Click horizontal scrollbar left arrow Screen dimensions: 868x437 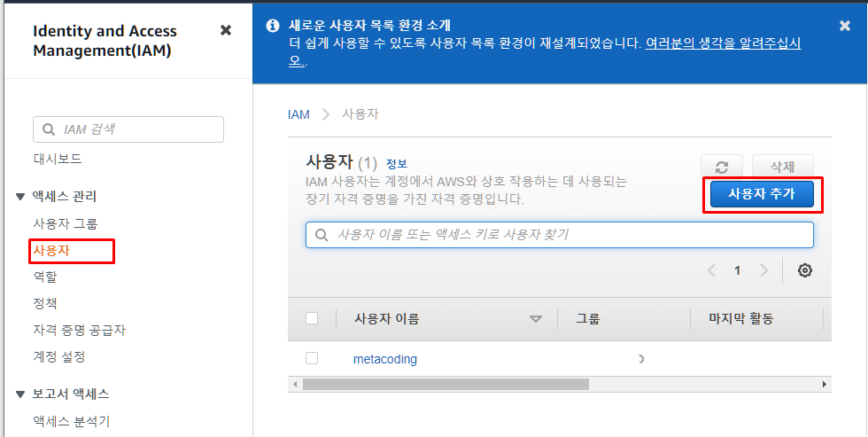[x=295, y=384]
